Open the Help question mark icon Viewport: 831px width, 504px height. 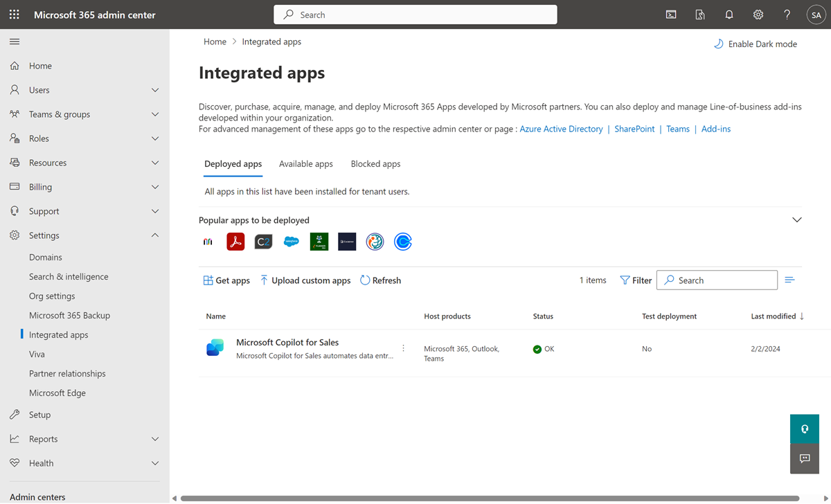pyautogui.click(x=787, y=14)
